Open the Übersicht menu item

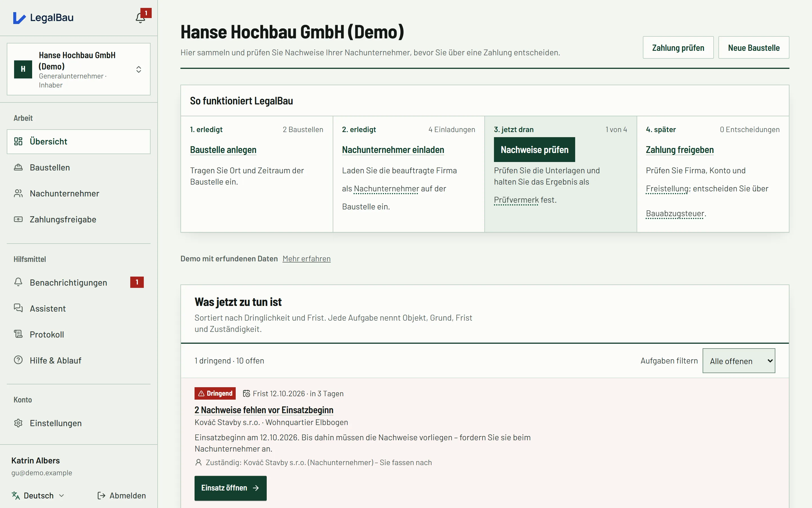pos(78,141)
